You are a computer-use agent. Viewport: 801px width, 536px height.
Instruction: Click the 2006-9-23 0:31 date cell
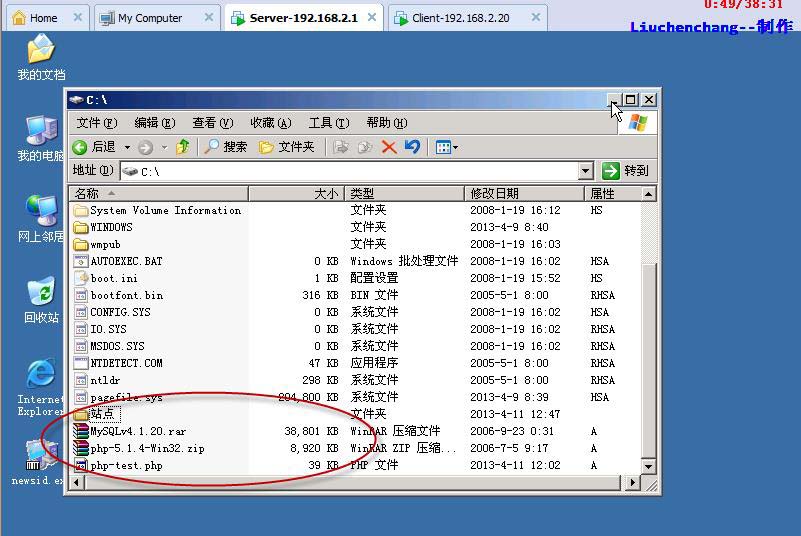point(511,431)
